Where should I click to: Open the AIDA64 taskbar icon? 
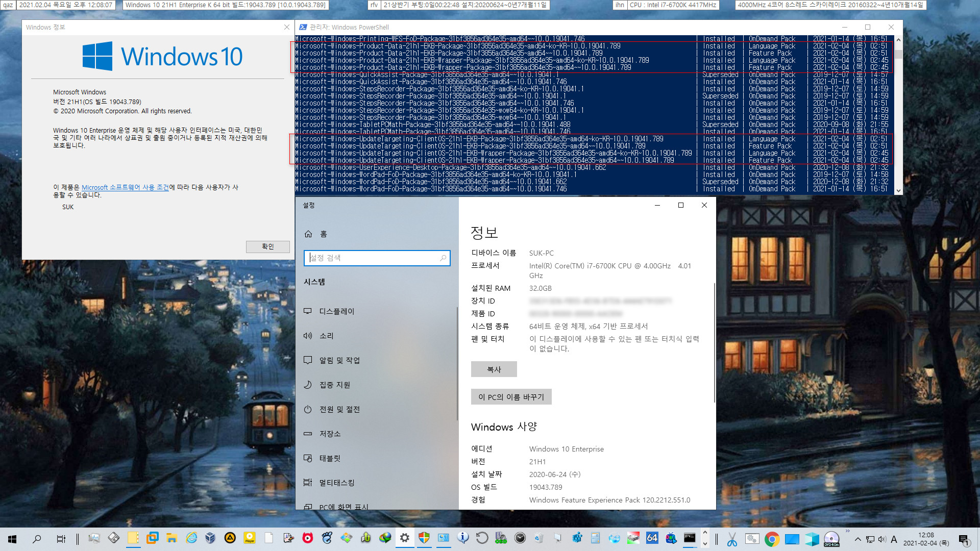click(652, 538)
